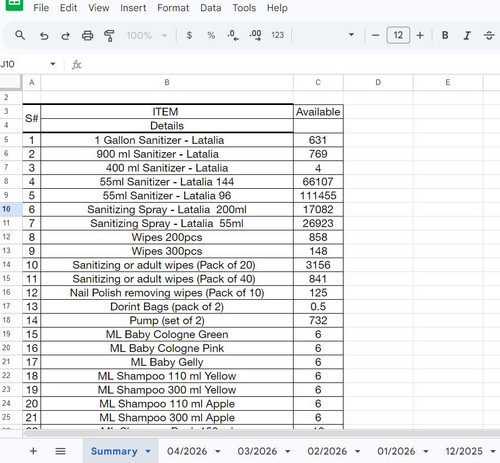The width and height of the screenshot is (500, 463).
Task: Open the Format menu
Action: (173, 8)
